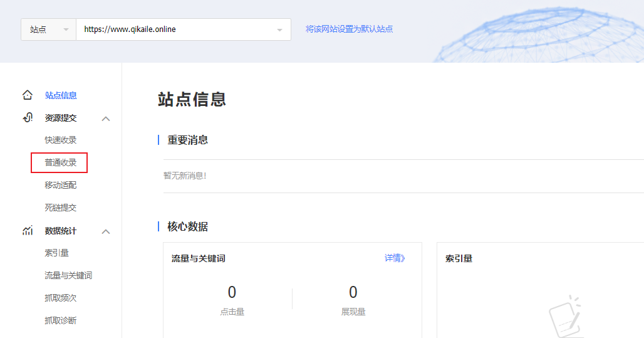The height and width of the screenshot is (338, 644).
Task: Open 索引量 in the sidebar menu
Action: [x=56, y=253]
